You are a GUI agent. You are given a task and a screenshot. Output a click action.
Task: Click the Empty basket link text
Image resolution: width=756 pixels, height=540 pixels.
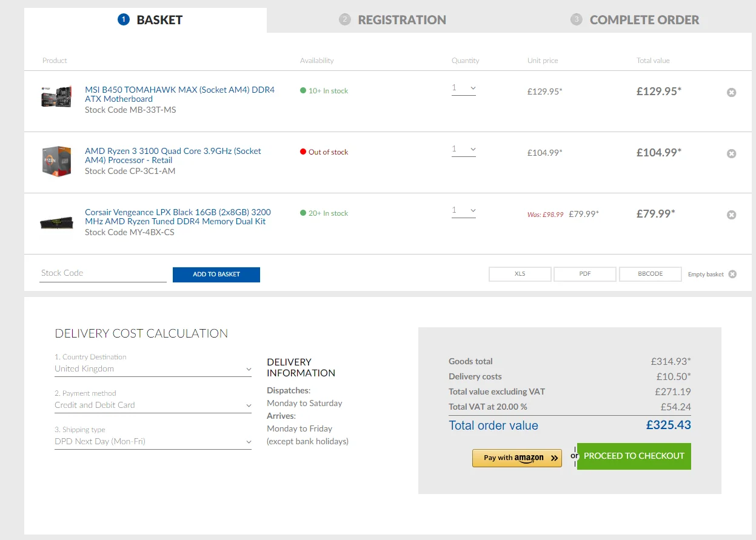click(x=706, y=275)
